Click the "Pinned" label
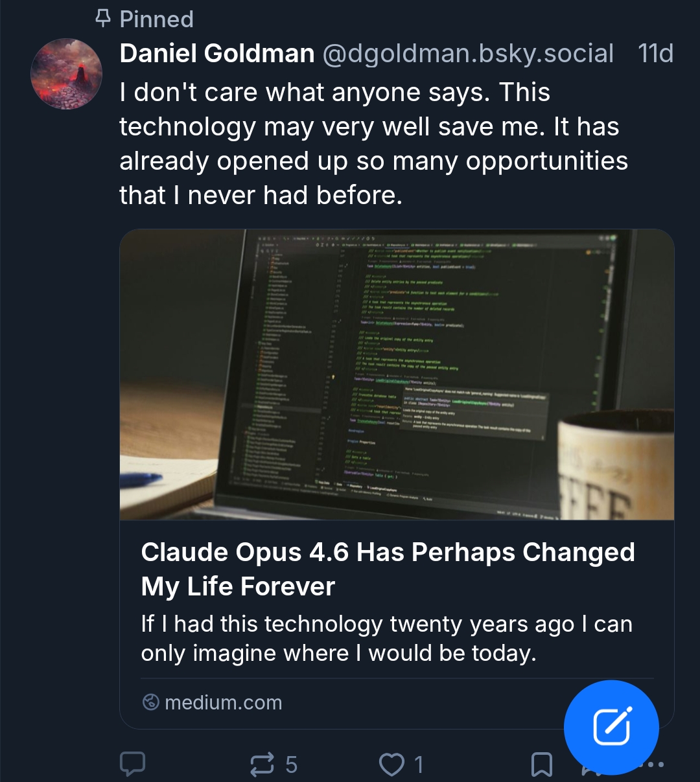The height and width of the screenshot is (782, 700). (157, 19)
